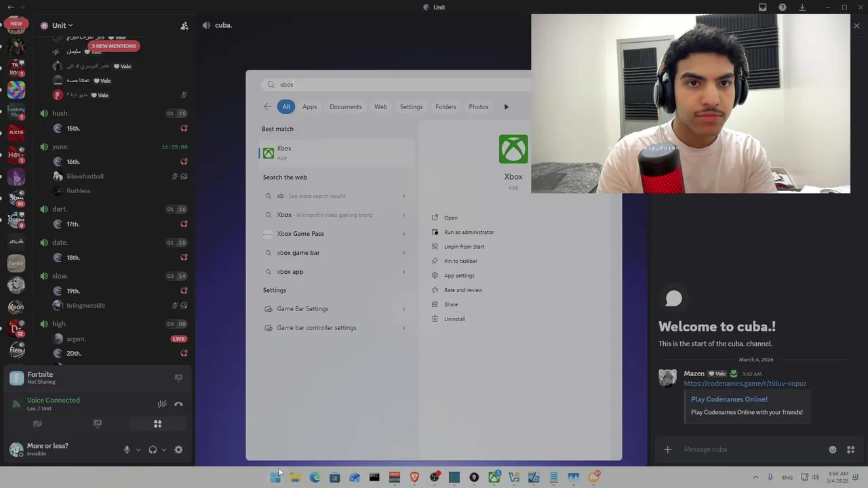
Task: Click the Windows Start button
Action: pyautogui.click(x=275, y=477)
